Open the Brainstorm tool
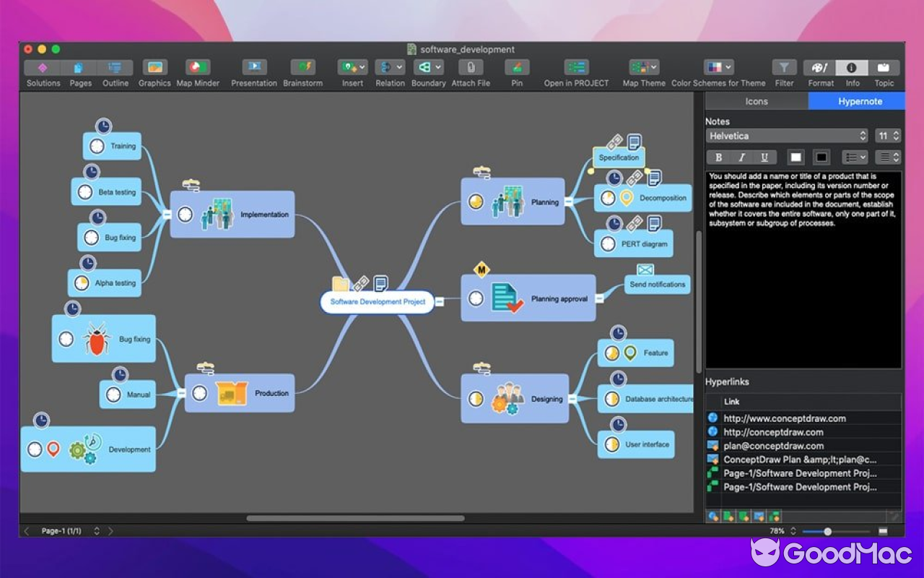The image size is (924, 578). pos(302,69)
